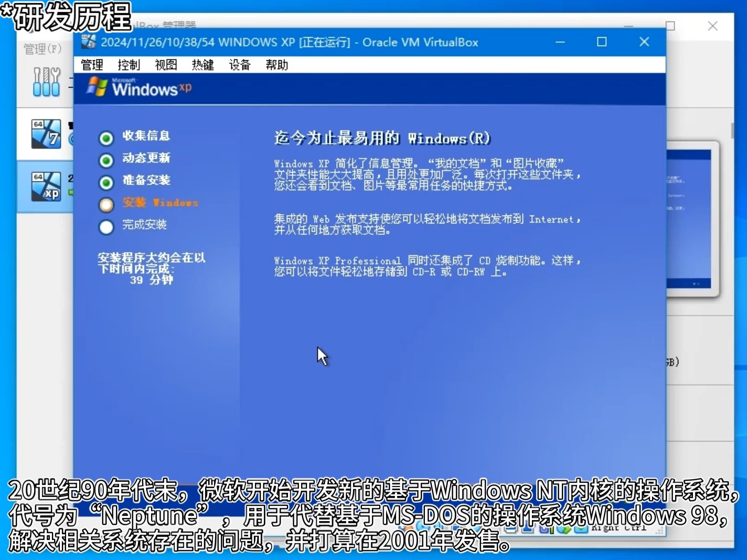Screen dimensions: 747x560
Task: Click the 动态更新 step indicator
Action: (x=106, y=160)
